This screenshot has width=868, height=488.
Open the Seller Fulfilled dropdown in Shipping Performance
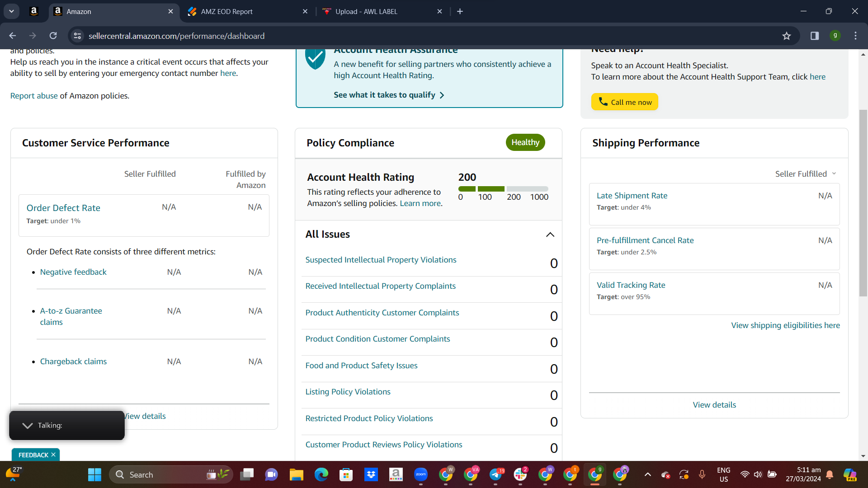[806, 174]
